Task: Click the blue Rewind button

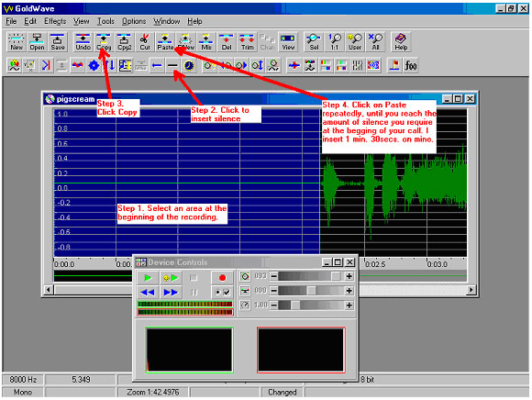Action: [148, 292]
